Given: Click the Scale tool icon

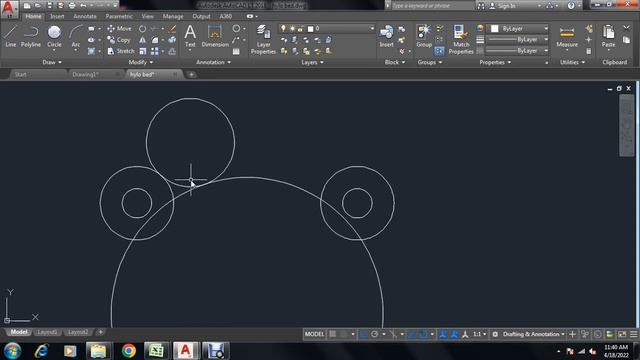Looking at the screenshot, I should pos(142,51).
